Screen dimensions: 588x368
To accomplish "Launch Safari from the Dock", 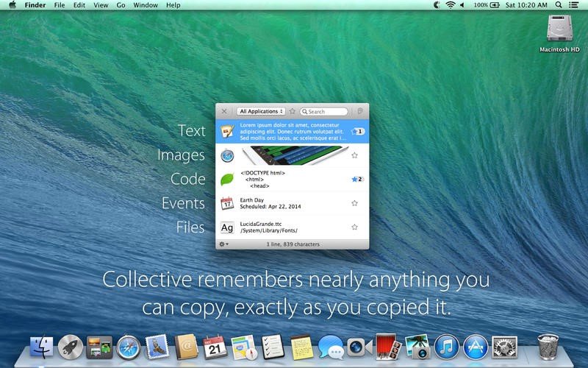I will point(128,347).
